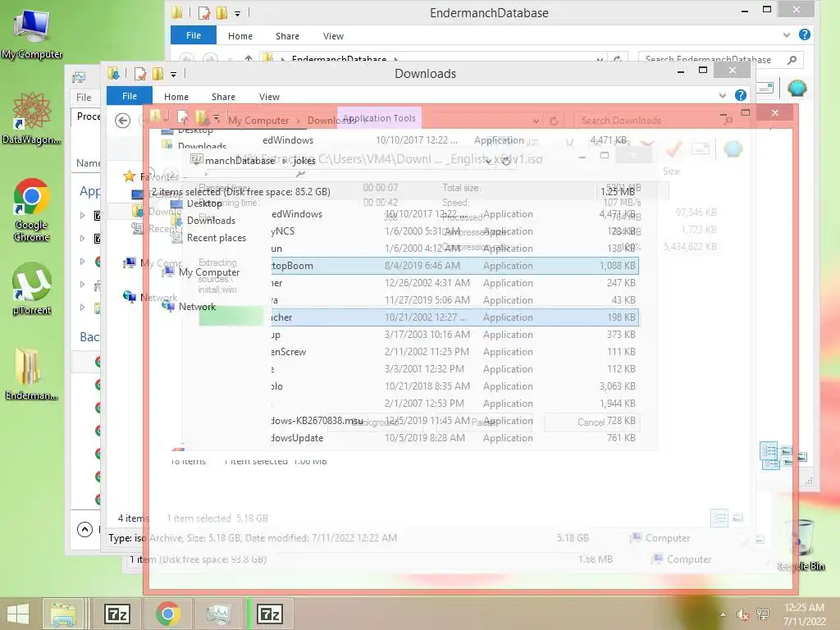Open My Computer desktop icon

point(32,34)
